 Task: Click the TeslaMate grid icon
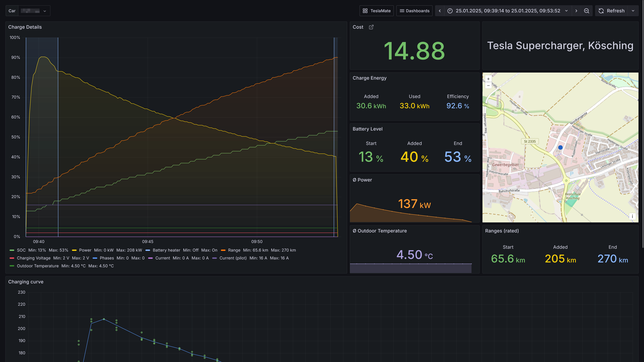pyautogui.click(x=365, y=11)
